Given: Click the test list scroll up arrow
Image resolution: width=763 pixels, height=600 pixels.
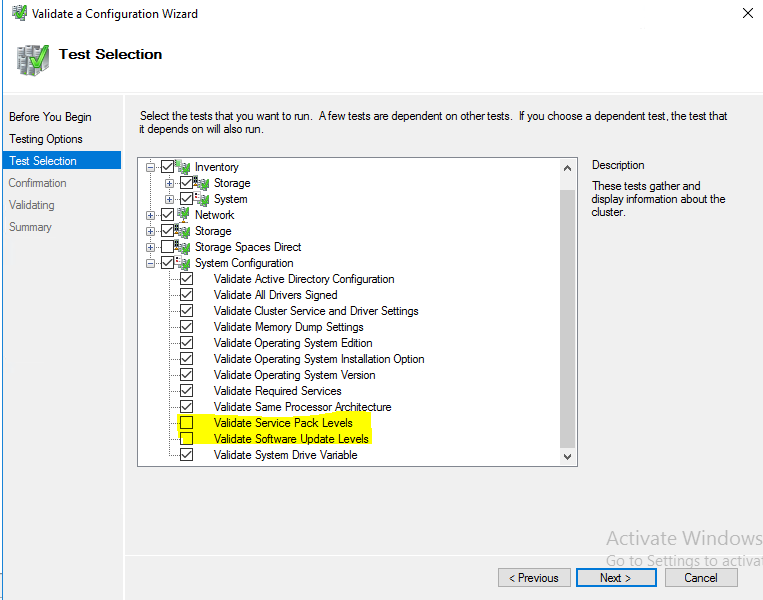Looking at the screenshot, I should click(567, 168).
